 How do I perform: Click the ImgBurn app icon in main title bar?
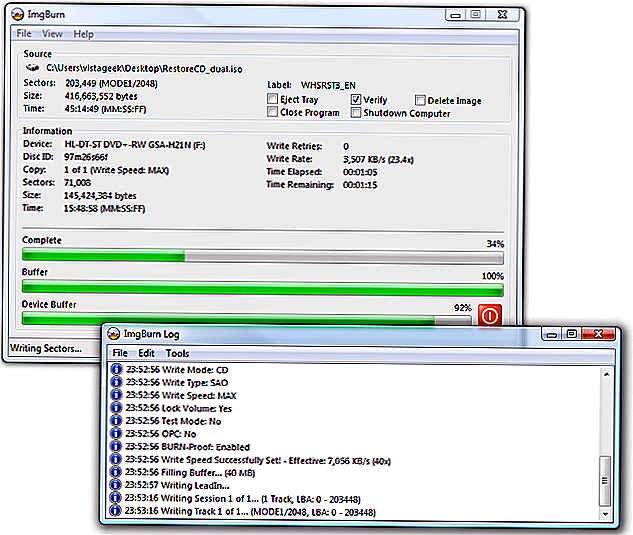click(18, 15)
